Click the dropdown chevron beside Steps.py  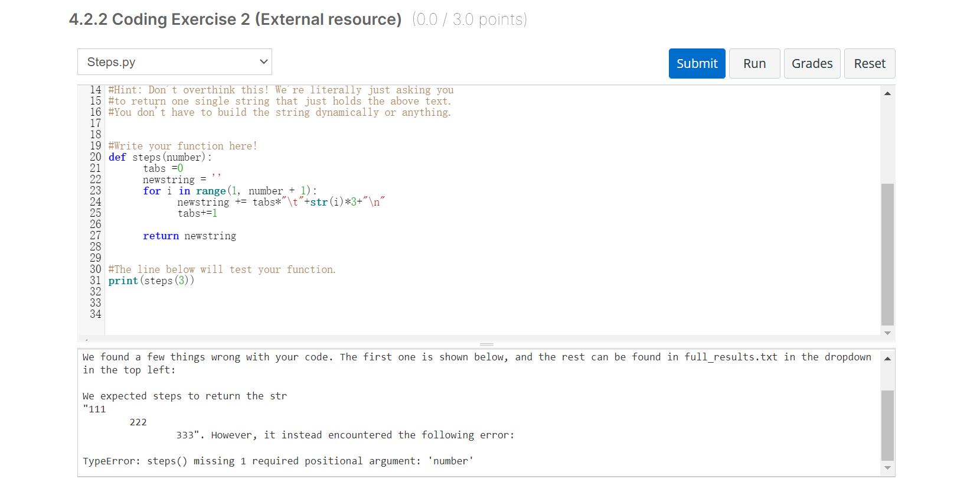[263, 61]
